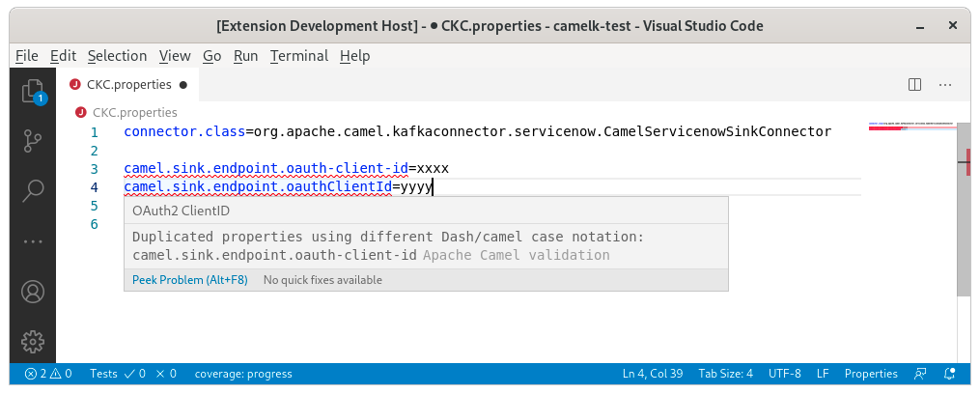The image size is (980, 394).
Task: Open the Explorer view in activity bar
Action: pyautogui.click(x=34, y=92)
